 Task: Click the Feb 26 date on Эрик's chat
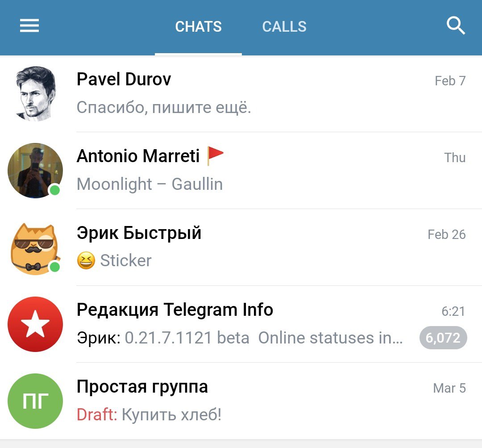[x=447, y=234]
